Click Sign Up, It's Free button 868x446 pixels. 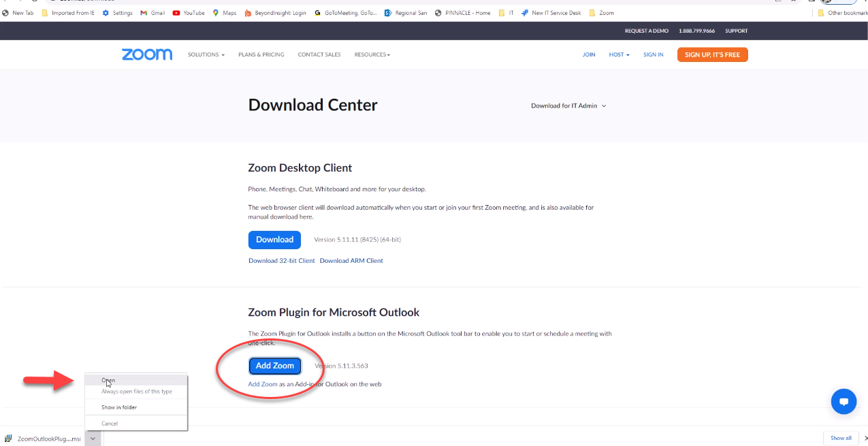pyautogui.click(x=712, y=54)
